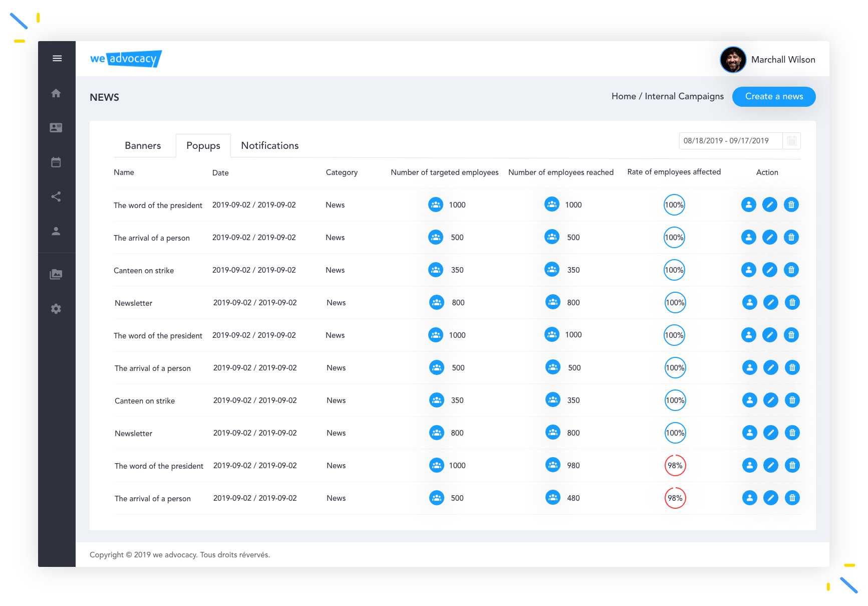
Task: Follow the Home breadcrumb link
Action: click(x=624, y=96)
